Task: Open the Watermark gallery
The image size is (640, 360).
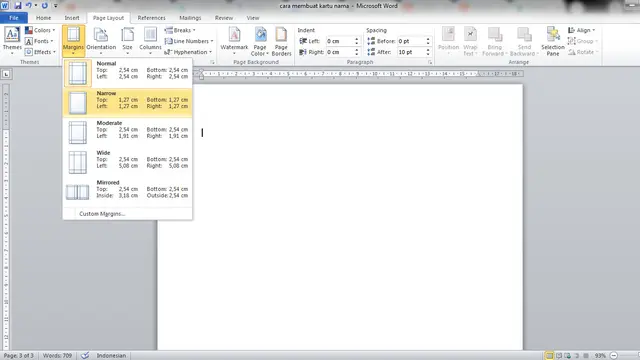Action: pyautogui.click(x=234, y=41)
